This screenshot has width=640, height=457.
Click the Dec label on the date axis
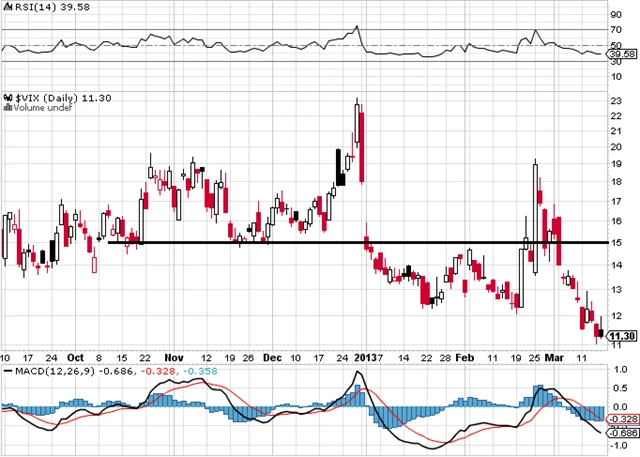[273, 356]
